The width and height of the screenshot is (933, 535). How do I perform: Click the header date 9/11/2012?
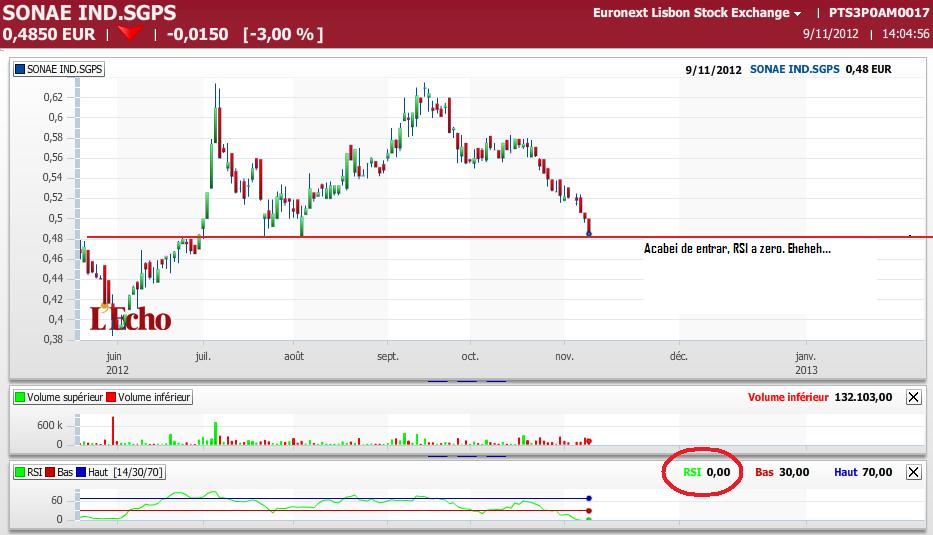[x=831, y=34]
